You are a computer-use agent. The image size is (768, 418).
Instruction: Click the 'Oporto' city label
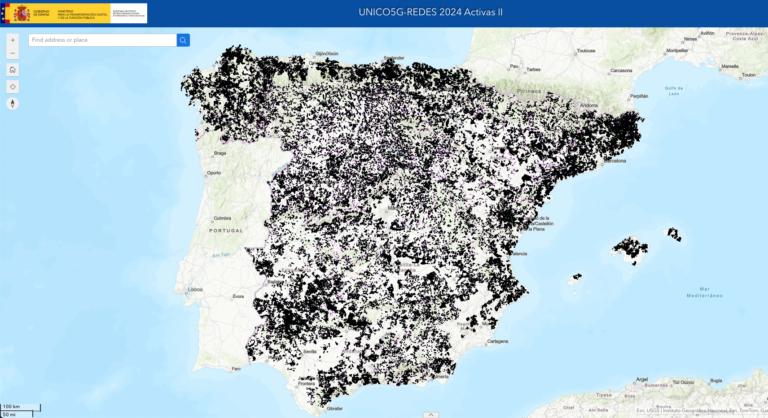click(x=214, y=173)
